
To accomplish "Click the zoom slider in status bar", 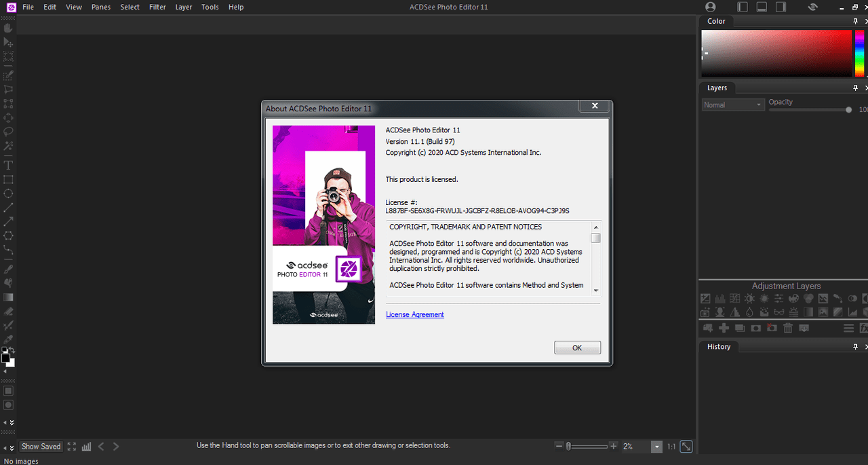I will (587, 447).
